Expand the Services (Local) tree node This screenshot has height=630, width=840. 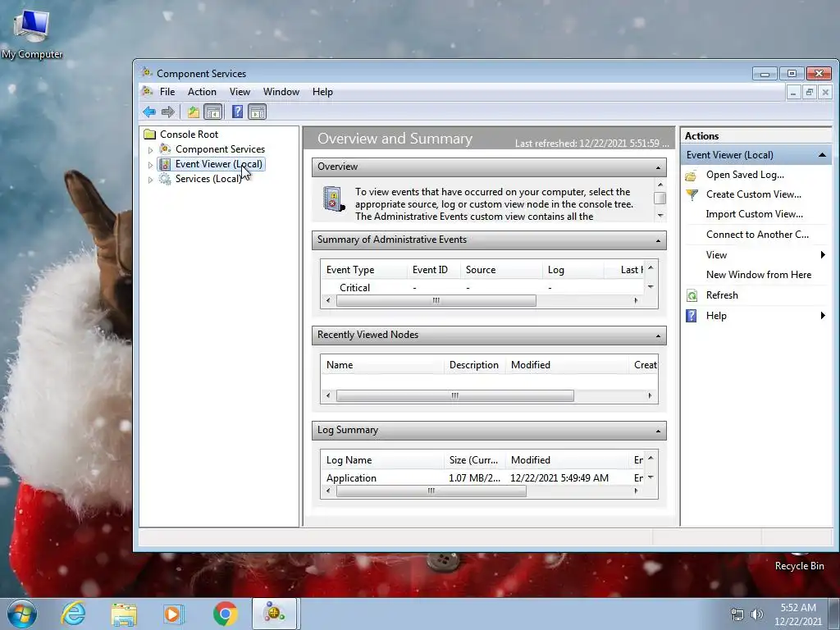click(151, 180)
